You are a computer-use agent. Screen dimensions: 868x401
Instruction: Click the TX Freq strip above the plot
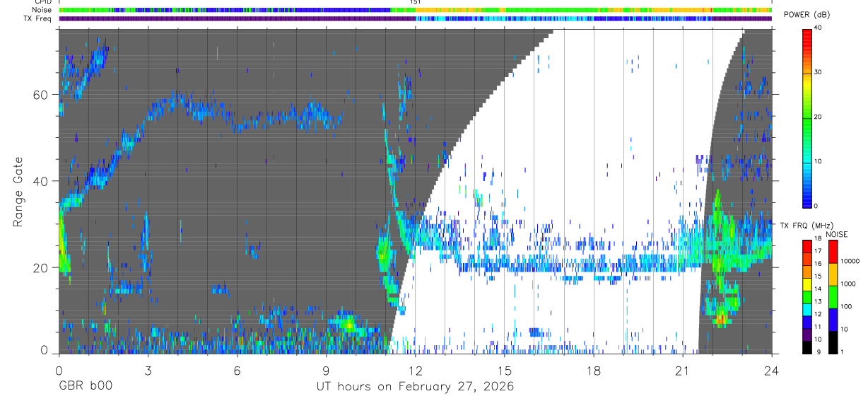(x=415, y=18)
